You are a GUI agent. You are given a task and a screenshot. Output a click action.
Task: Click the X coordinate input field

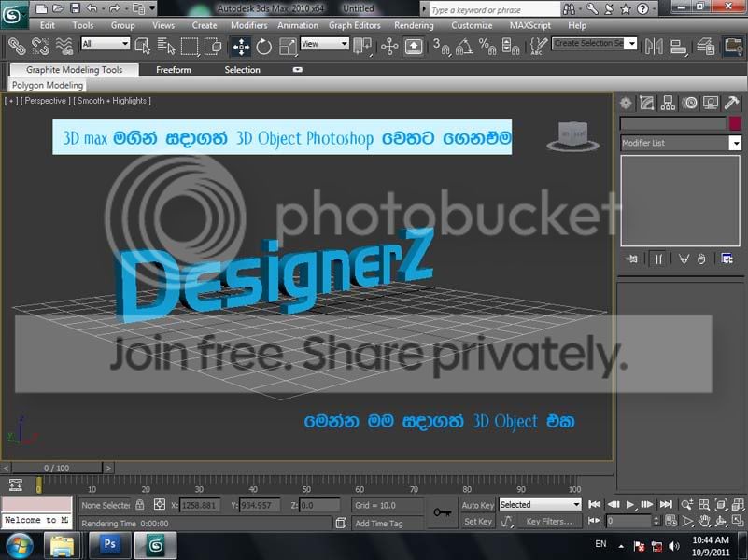pos(200,505)
